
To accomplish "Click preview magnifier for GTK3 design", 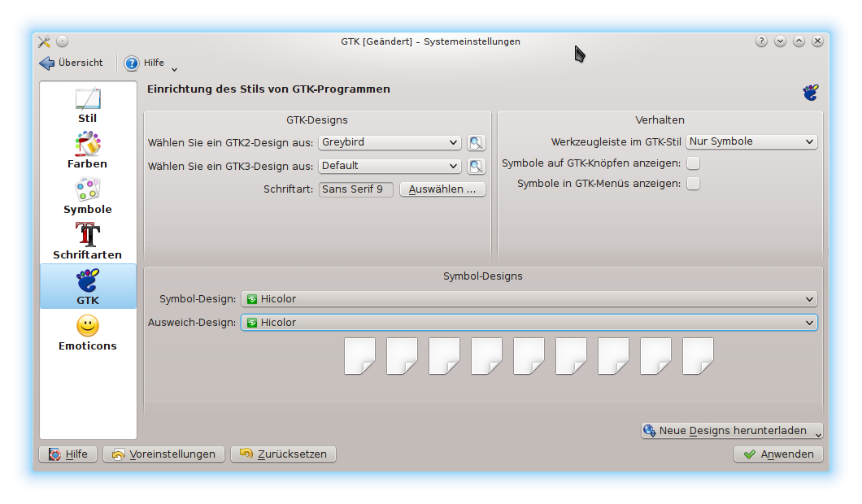I will 476,167.
